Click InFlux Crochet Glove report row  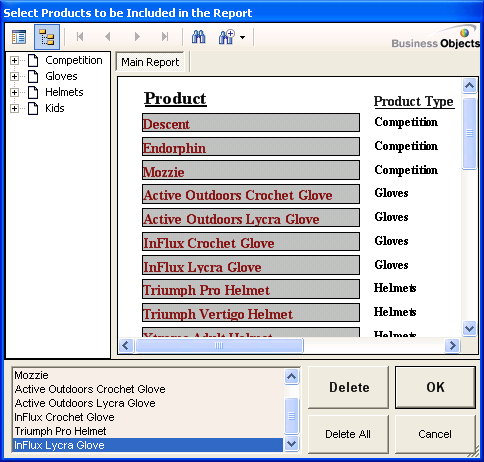tap(251, 242)
